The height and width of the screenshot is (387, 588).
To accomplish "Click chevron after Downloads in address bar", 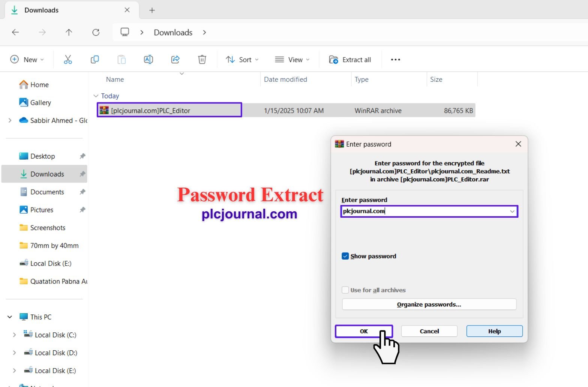I will (204, 32).
